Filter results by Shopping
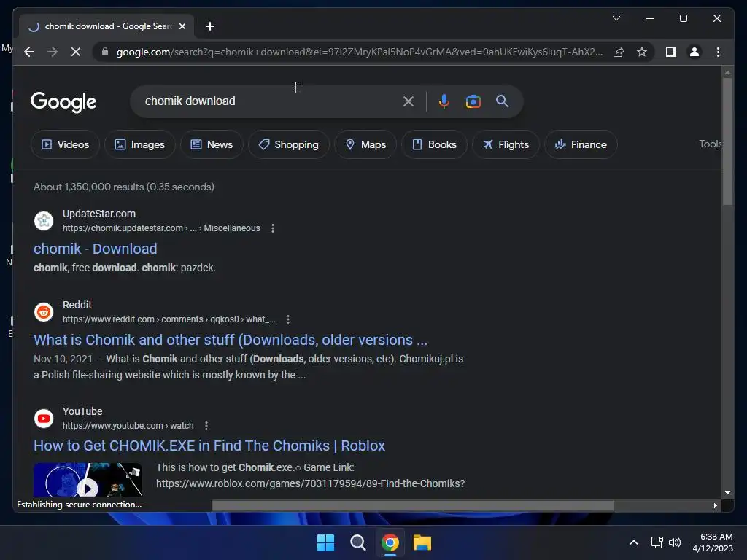The width and height of the screenshot is (747, 560). pyautogui.click(x=288, y=144)
